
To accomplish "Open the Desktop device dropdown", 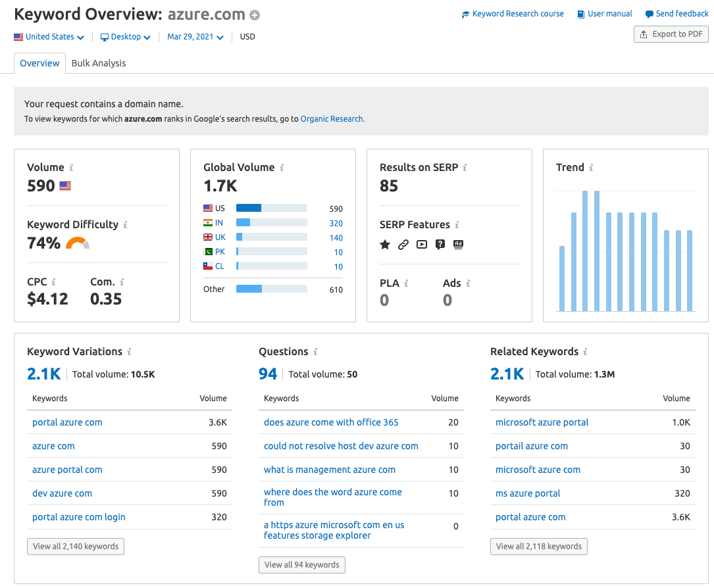I will coord(125,37).
